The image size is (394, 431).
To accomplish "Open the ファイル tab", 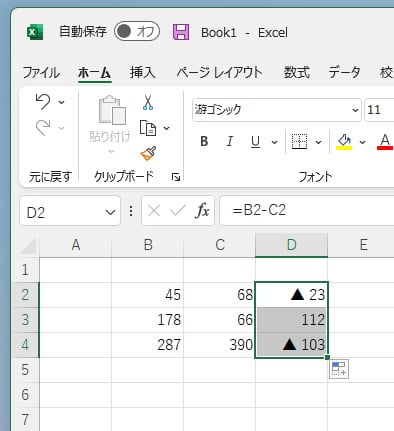I will click(x=41, y=72).
